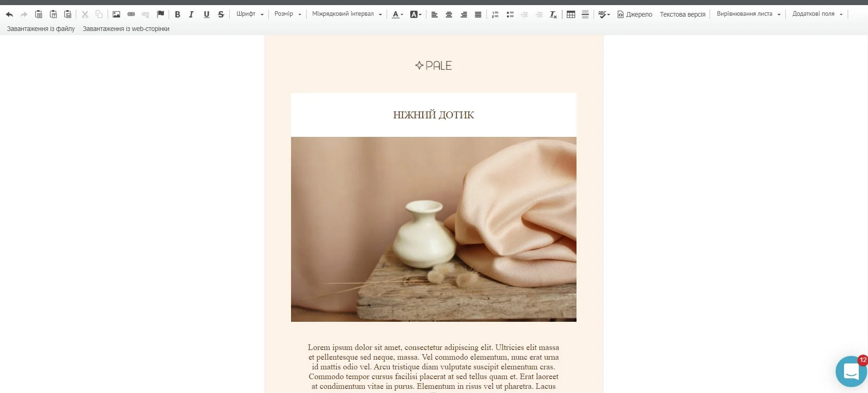Image resolution: width=868 pixels, height=393 pixels.
Task: Toggle underline formatting
Action: click(x=206, y=14)
